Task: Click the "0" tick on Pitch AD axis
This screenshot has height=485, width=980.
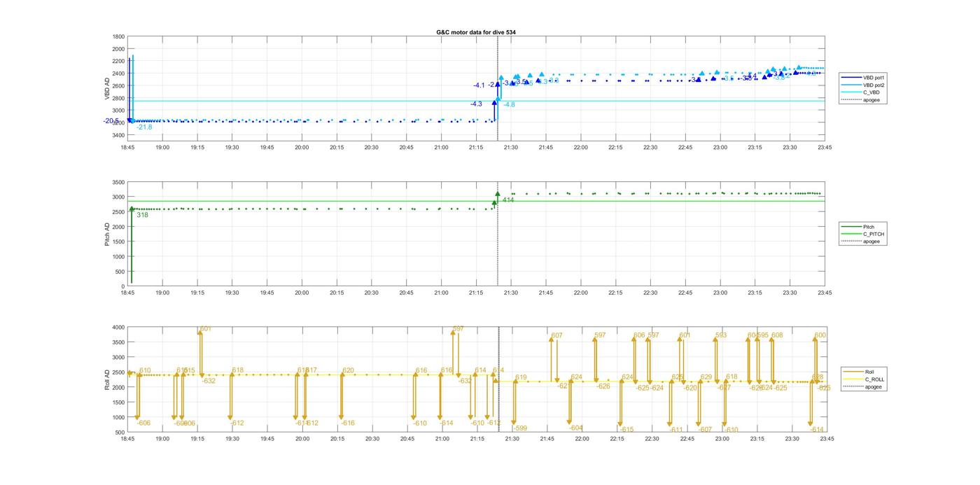Action: click(x=122, y=286)
